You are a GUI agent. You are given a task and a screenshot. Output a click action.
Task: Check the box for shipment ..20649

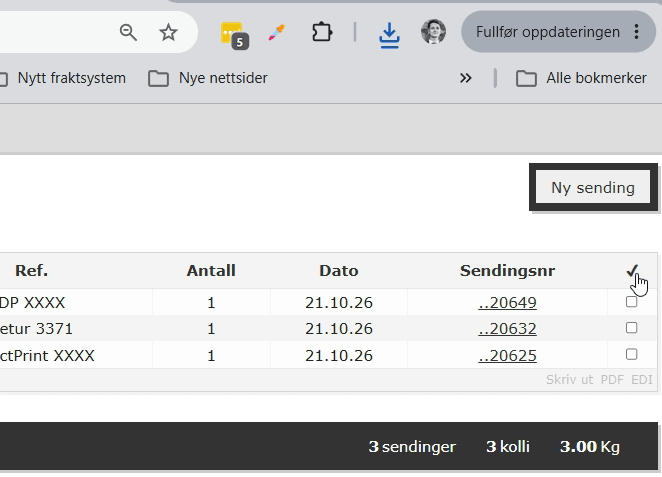632,302
